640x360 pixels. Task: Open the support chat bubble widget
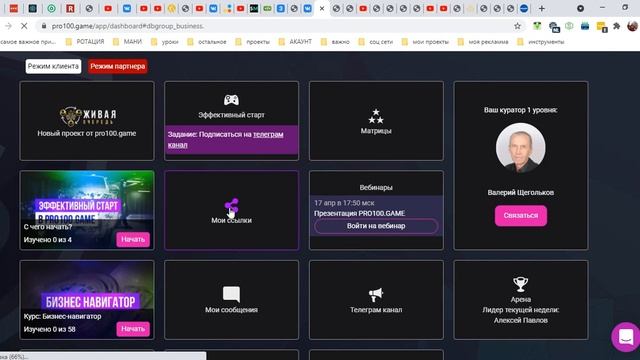626,337
